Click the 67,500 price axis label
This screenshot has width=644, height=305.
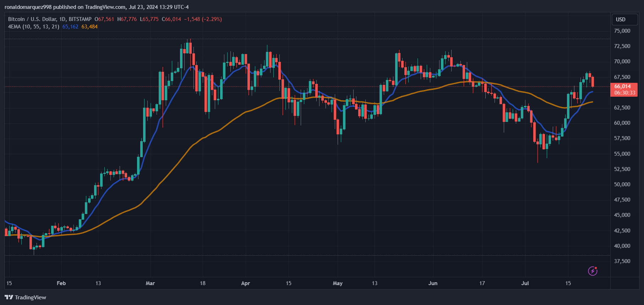coord(622,77)
